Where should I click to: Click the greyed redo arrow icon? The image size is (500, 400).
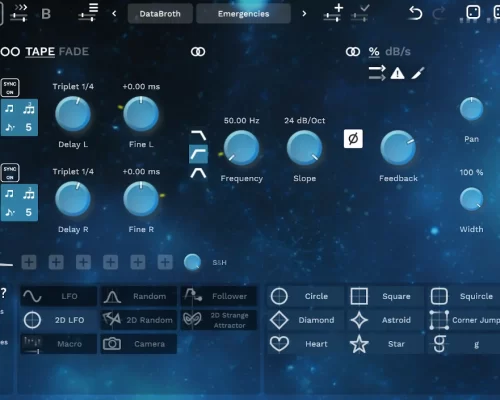[x=439, y=14]
